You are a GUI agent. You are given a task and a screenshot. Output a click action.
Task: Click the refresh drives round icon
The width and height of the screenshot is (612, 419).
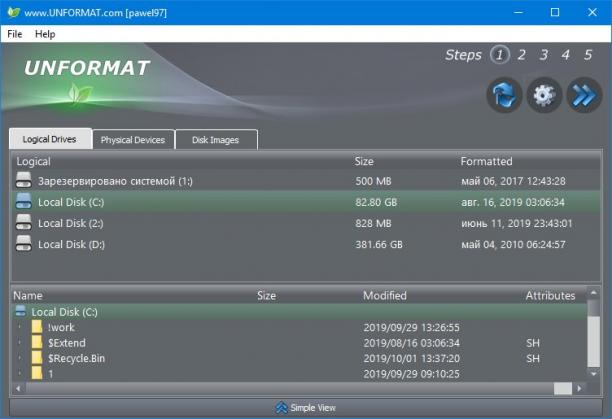[x=504, y=95]
